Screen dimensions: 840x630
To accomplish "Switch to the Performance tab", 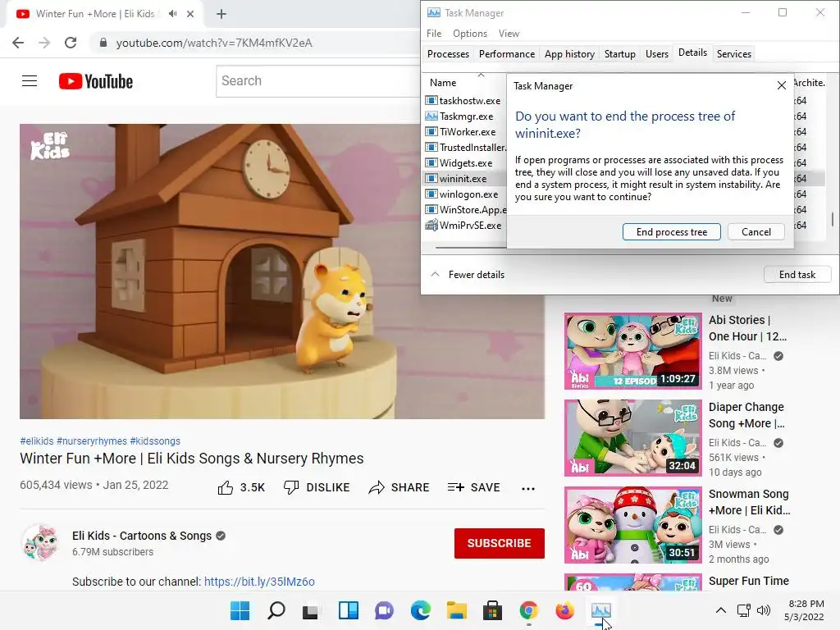I will pyautogui.click(x=507, y=54).
